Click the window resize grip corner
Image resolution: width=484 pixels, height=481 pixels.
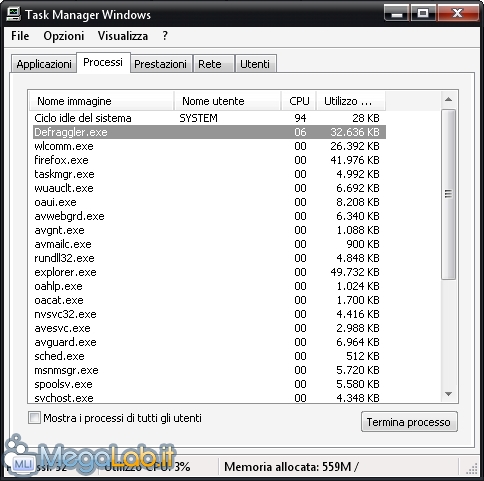472,468
